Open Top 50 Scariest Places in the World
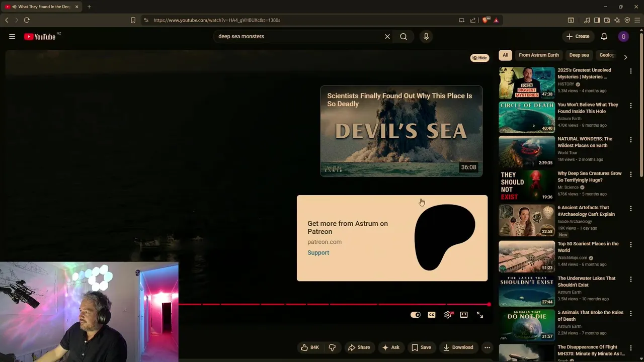The width and height of the screenshot is (644, 362). 588,247
